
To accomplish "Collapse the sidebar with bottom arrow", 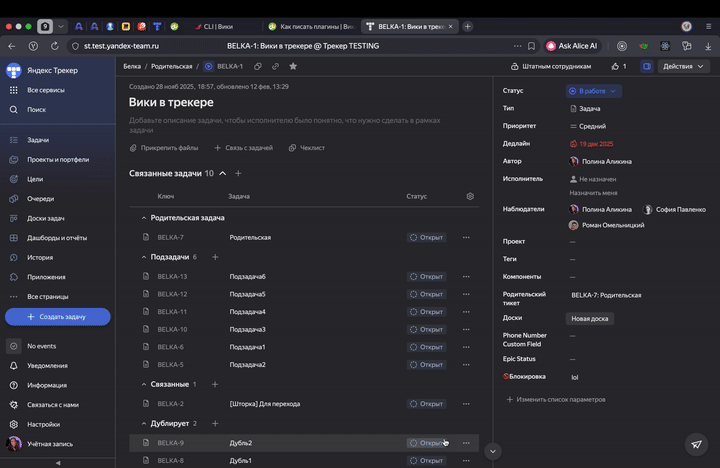I will (x=58, y=463).
